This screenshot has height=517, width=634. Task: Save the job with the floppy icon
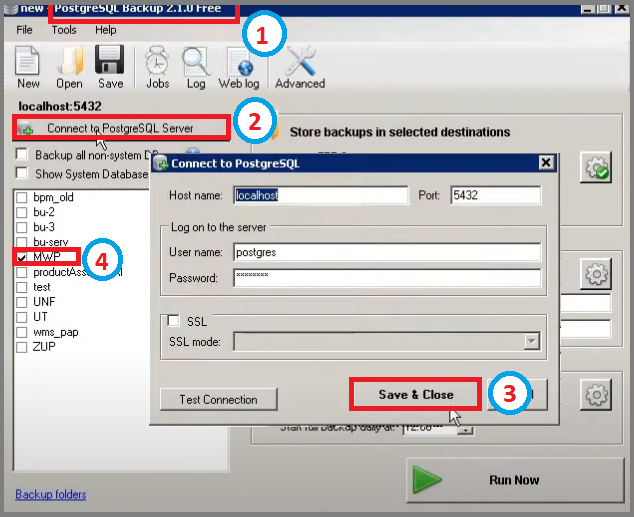(x=110, y=67)
